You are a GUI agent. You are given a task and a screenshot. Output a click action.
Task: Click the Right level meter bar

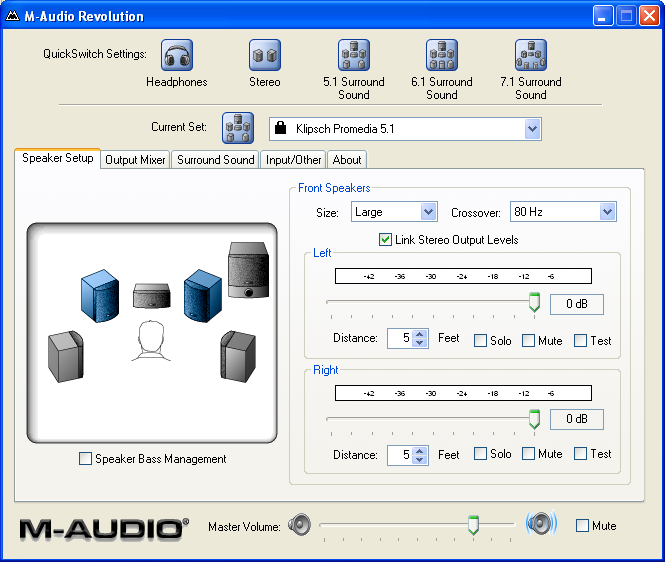tap(463, 393)
